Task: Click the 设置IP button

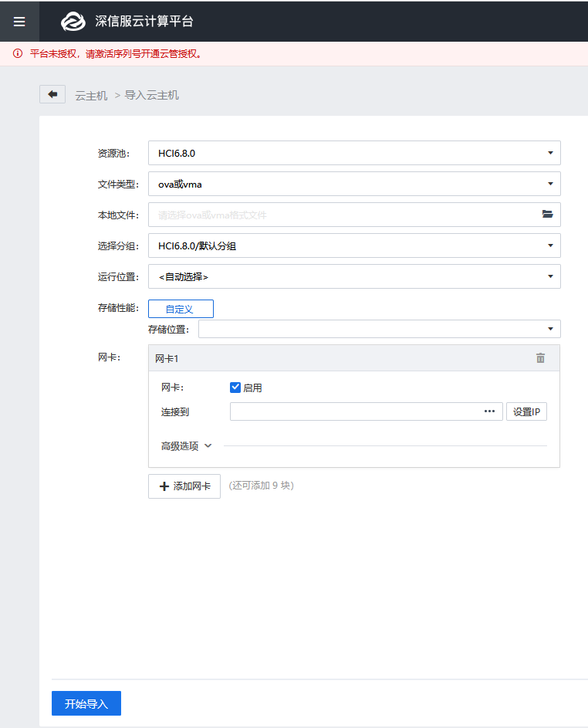Action: (526, 411)
